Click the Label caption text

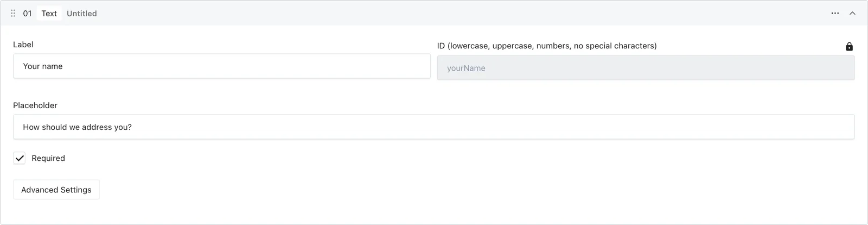(x=23, y=45)
